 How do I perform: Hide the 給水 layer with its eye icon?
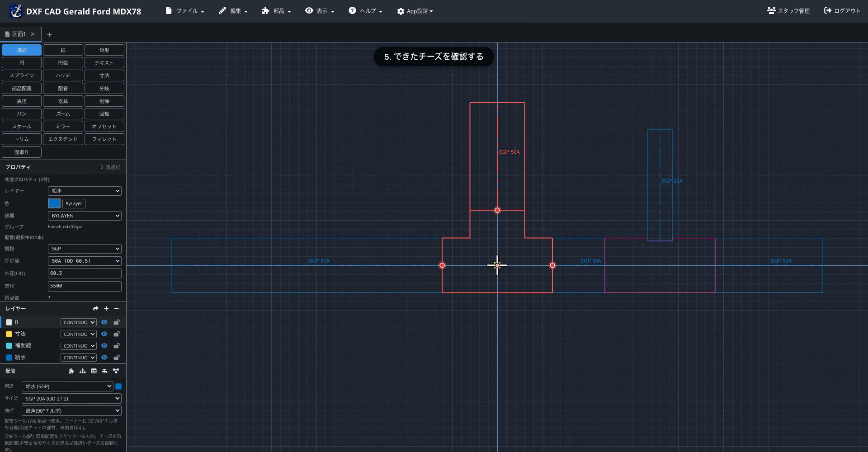click(104, 358)
